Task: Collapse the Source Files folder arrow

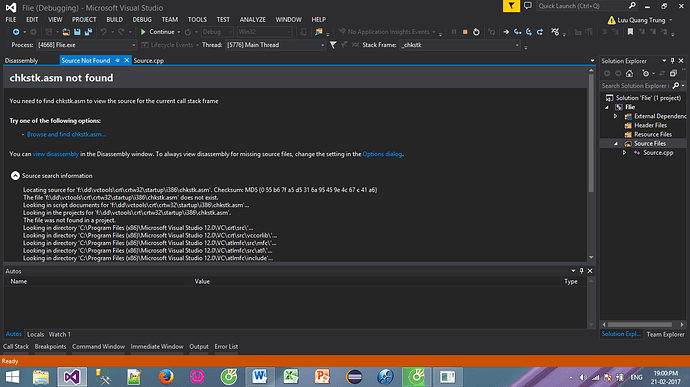Action: [x=616, y=144]
